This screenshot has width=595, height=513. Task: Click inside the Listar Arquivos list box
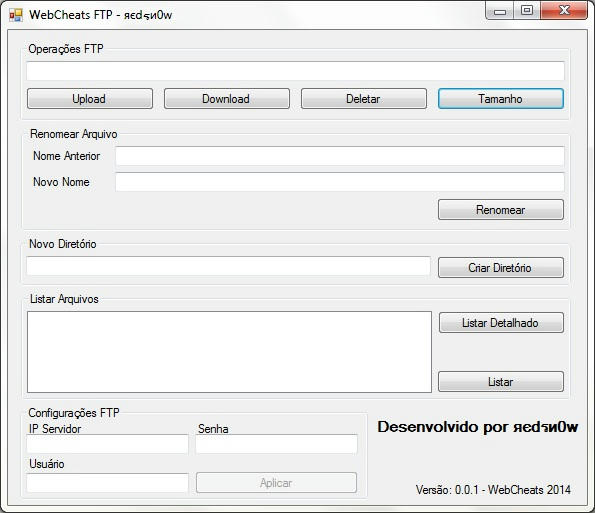229,352
